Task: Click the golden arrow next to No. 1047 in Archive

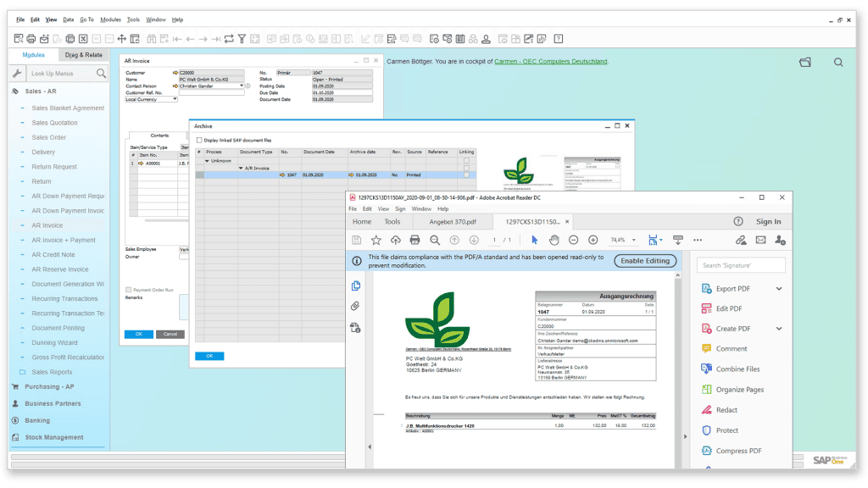Action: click(x=282, y=175)
